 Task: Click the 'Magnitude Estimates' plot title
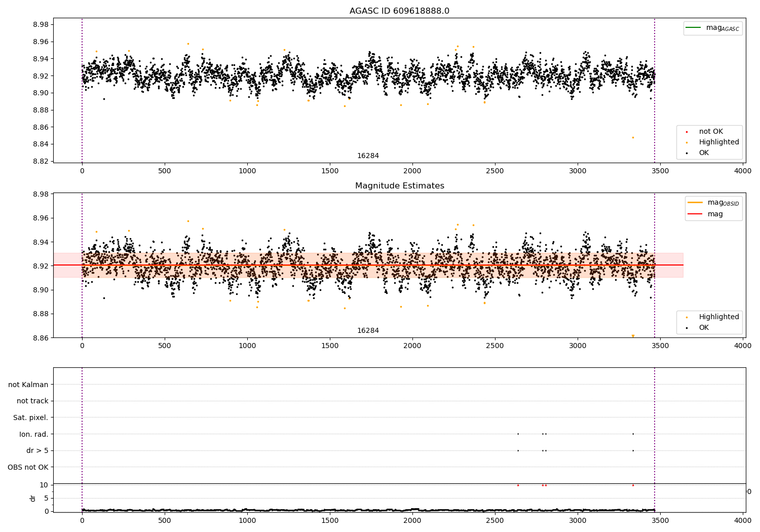[x=399, y=186]
